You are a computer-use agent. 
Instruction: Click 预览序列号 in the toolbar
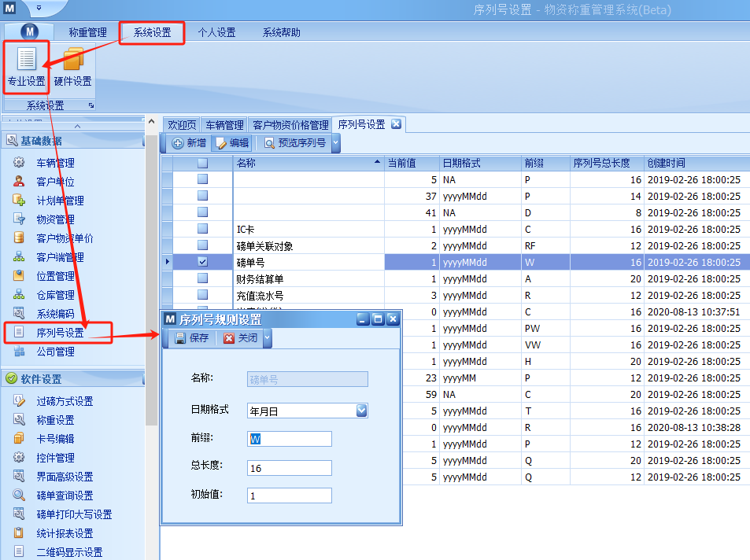[296, 143]
